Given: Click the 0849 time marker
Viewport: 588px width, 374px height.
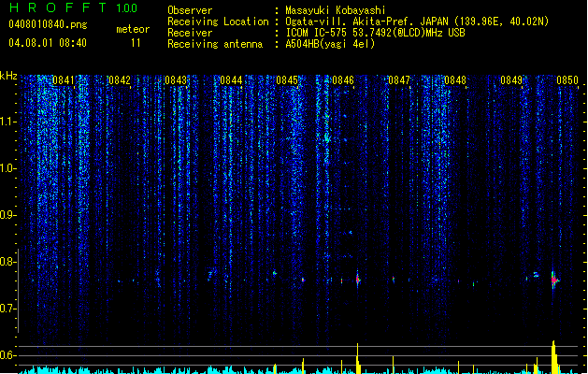Looking at the screenshot, I should click(x=511, y=80).
